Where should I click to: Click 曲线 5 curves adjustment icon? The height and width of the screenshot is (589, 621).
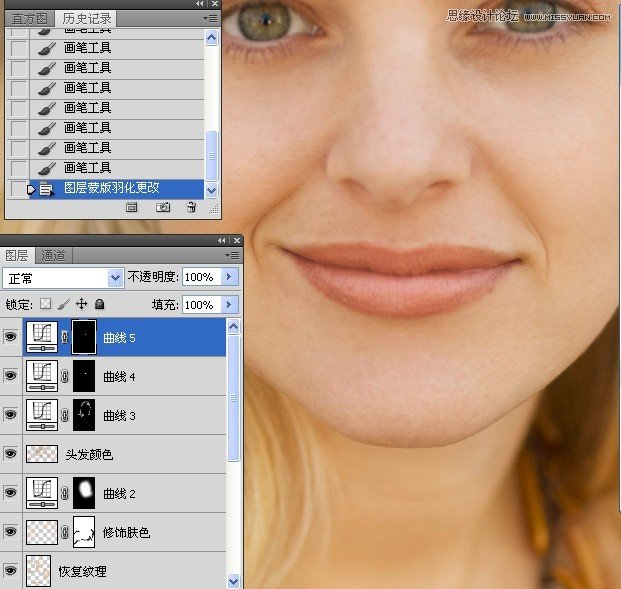pyautogui.click(x=42, y=337)
